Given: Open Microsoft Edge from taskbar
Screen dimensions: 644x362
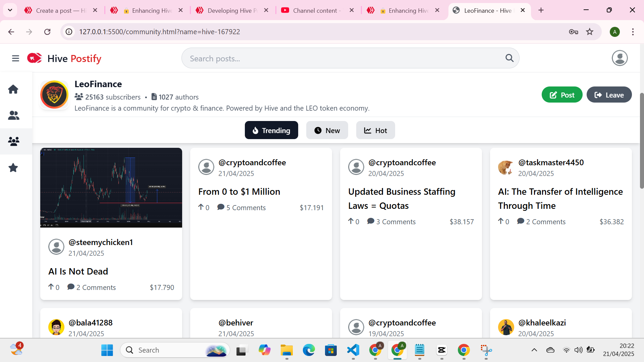Looking at the screenshot, I should pyautogui.click(x=309, y=350).
